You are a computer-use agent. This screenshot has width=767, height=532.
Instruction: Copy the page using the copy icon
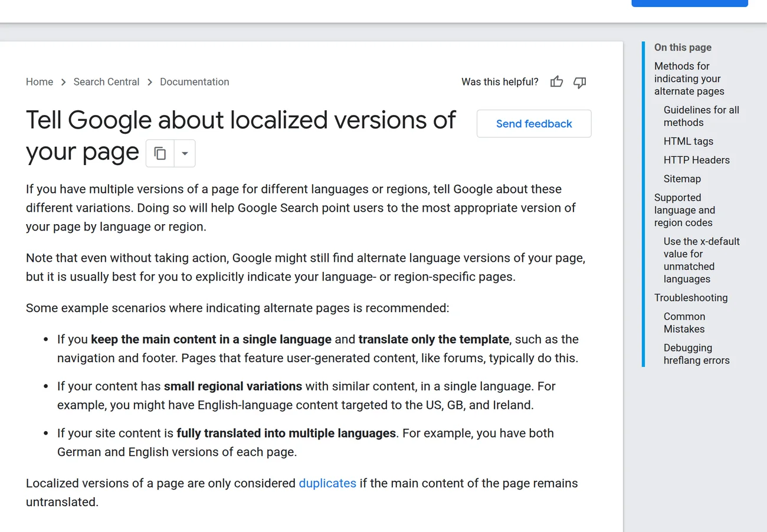[160, 153]
